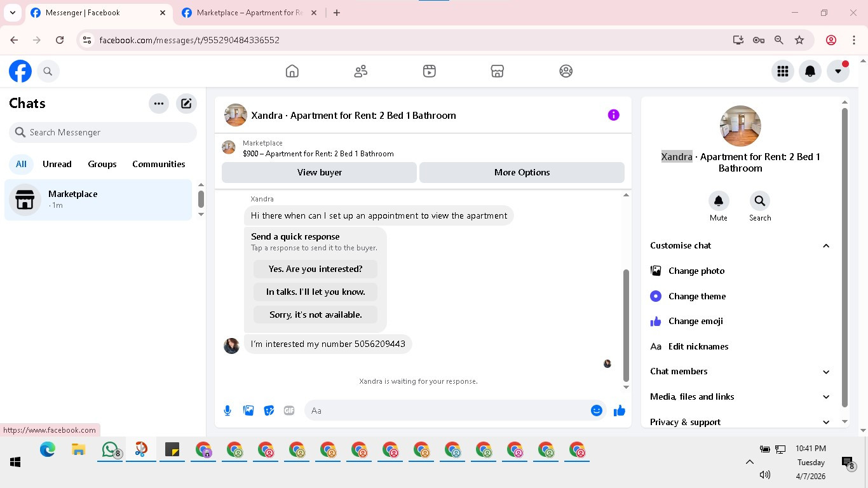Click the Facebook logo
The width and height of the screenshot is (868, 488).
[x=20, y=71]
